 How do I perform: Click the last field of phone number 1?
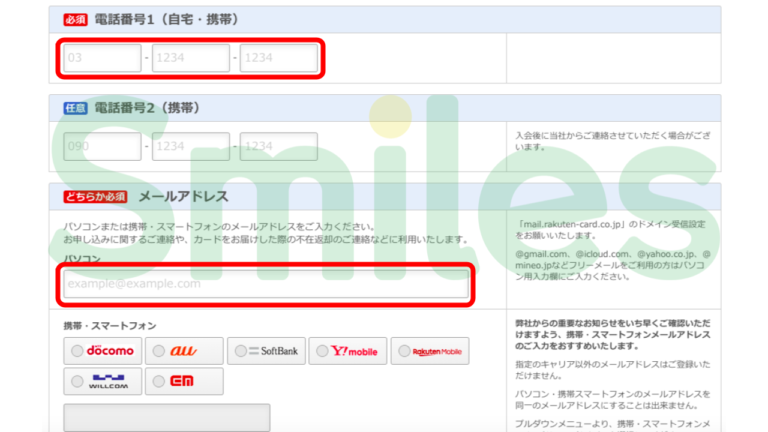point(279,58)
